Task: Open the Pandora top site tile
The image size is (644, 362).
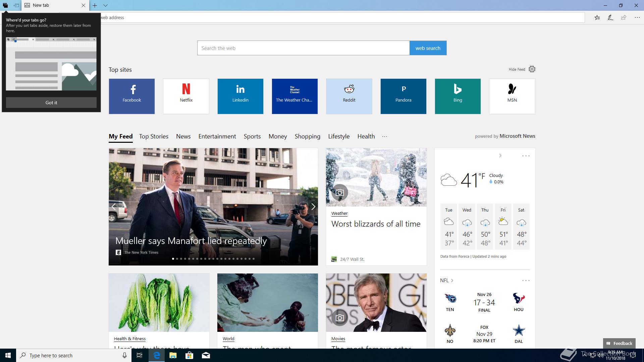Action: point(404,96)
